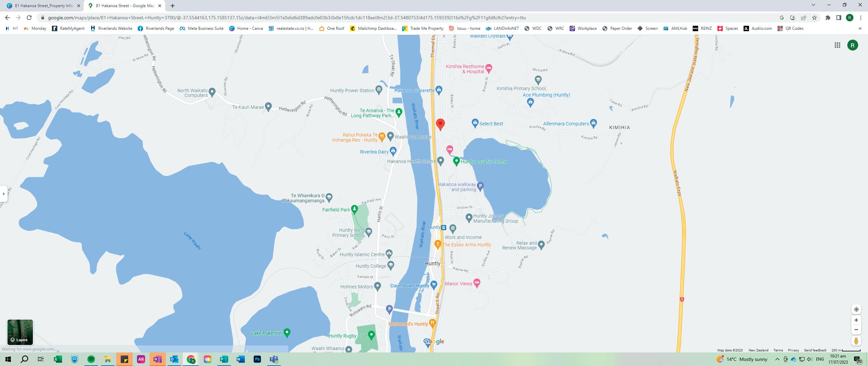Expand the hidden bookmarks overflow chevron
Viewport: 868px width, 366px height.
(860, 28)
